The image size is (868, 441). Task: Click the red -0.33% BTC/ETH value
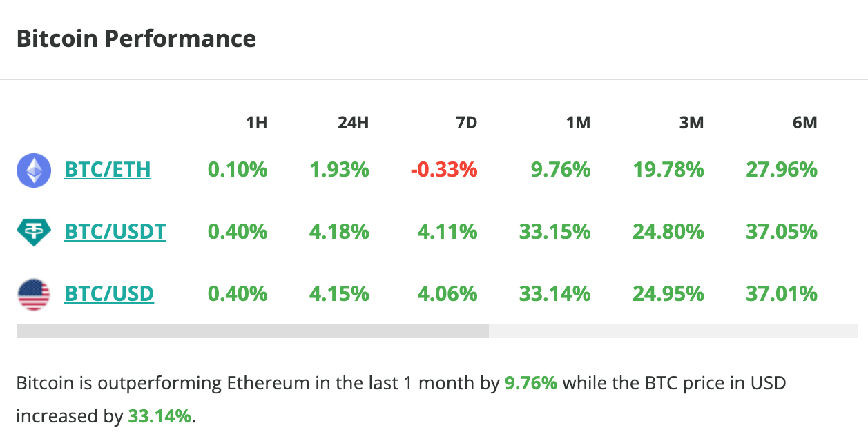443,170
